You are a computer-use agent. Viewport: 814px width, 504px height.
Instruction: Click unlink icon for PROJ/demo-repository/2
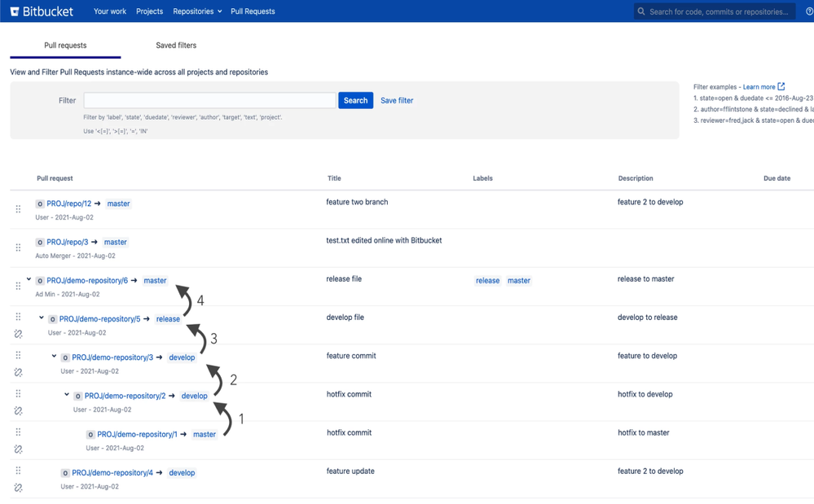(18, 410)
